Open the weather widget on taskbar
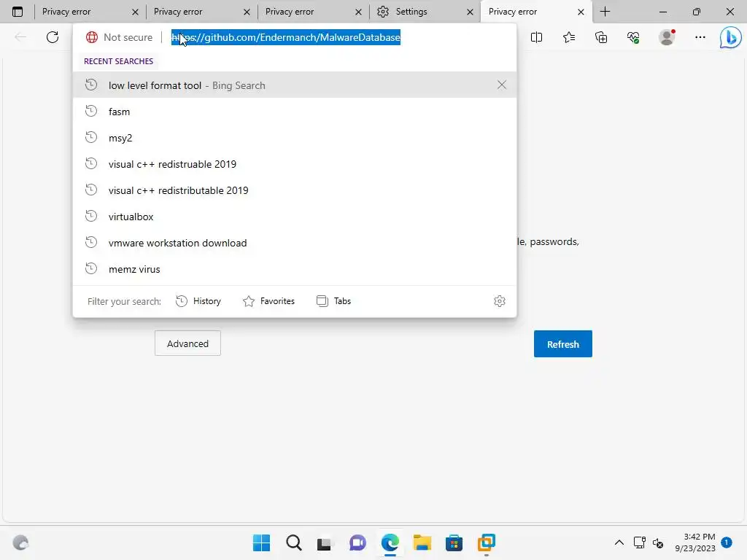 20,542
